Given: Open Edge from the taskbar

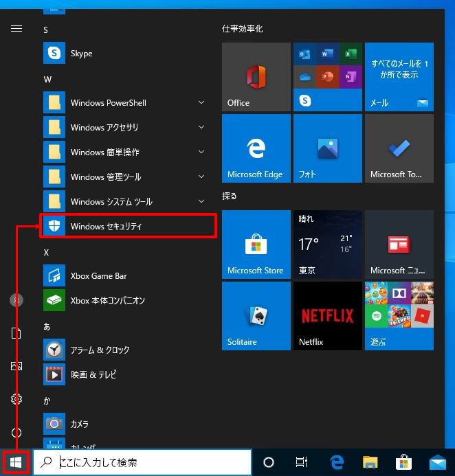Looking at the screenshot, I should tap(337, 462).
